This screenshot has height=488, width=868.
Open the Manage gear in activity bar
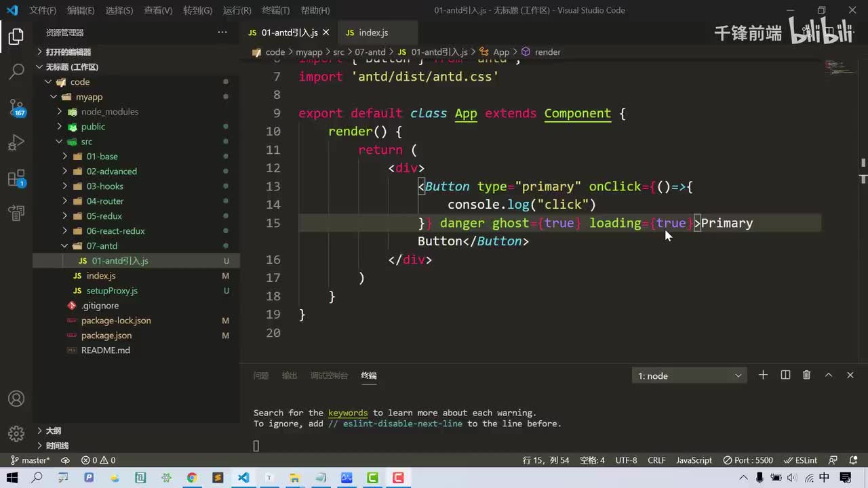click(x=16, y=434)
